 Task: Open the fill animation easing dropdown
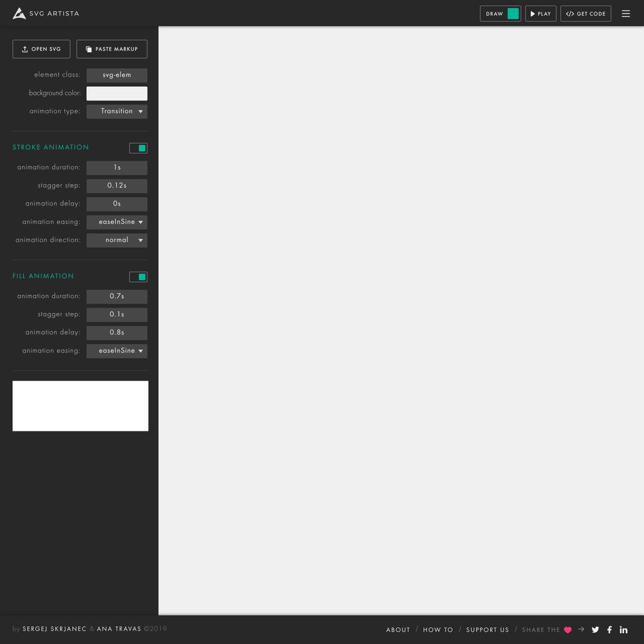point(117,351)
